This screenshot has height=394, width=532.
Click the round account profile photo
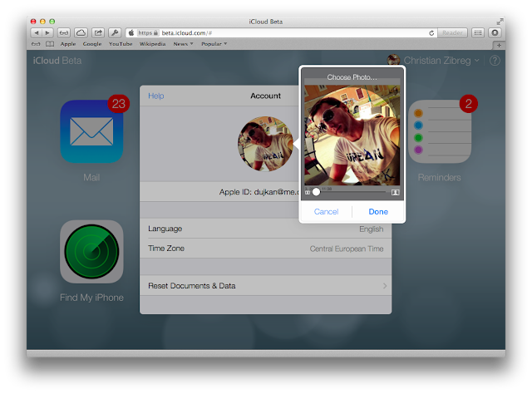265,144
